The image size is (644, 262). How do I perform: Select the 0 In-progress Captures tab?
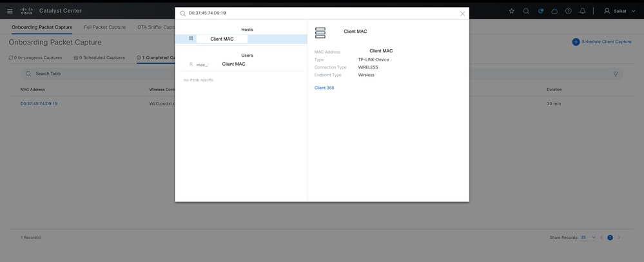pyautogui.click(x=35, y=57)
